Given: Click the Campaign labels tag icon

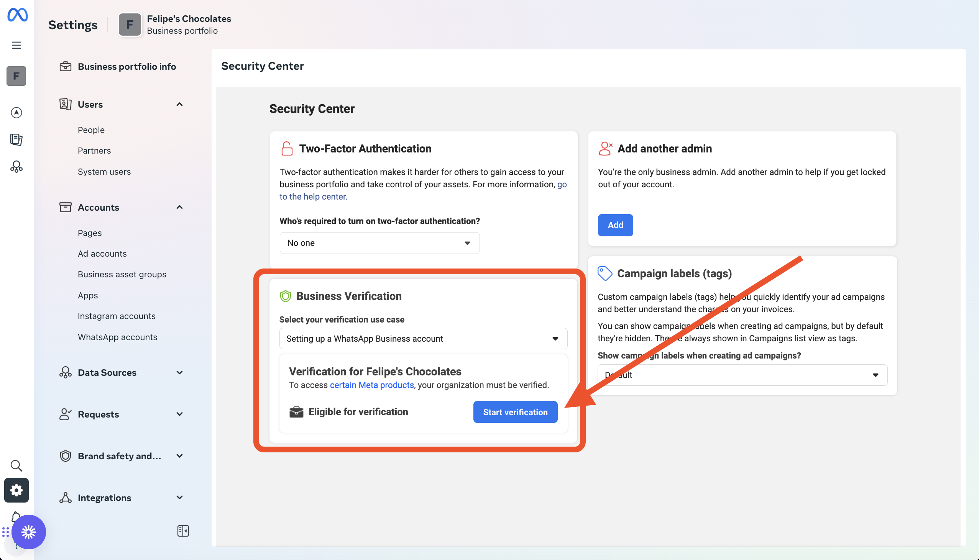Looking at the screenshot, I should point(604,273).
